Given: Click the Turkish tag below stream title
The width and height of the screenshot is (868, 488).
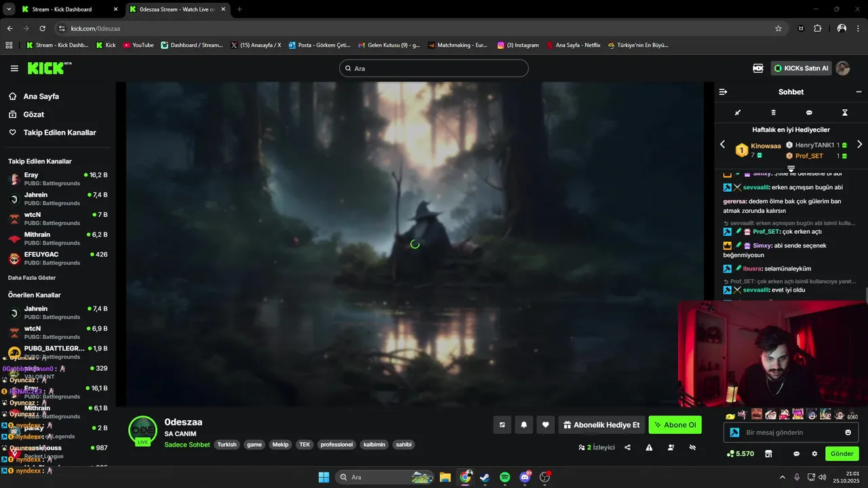Looking at the screenshot, I should [x=226, y=445].
